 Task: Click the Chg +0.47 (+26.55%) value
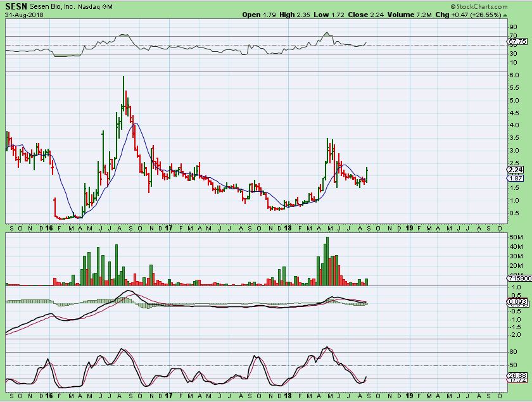pyautogui.click(x=468, y=15)
